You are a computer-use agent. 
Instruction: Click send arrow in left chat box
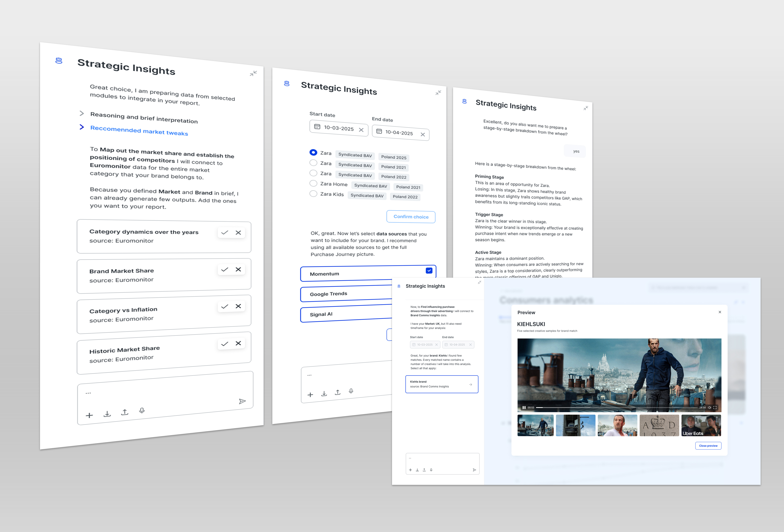point(242,401)
